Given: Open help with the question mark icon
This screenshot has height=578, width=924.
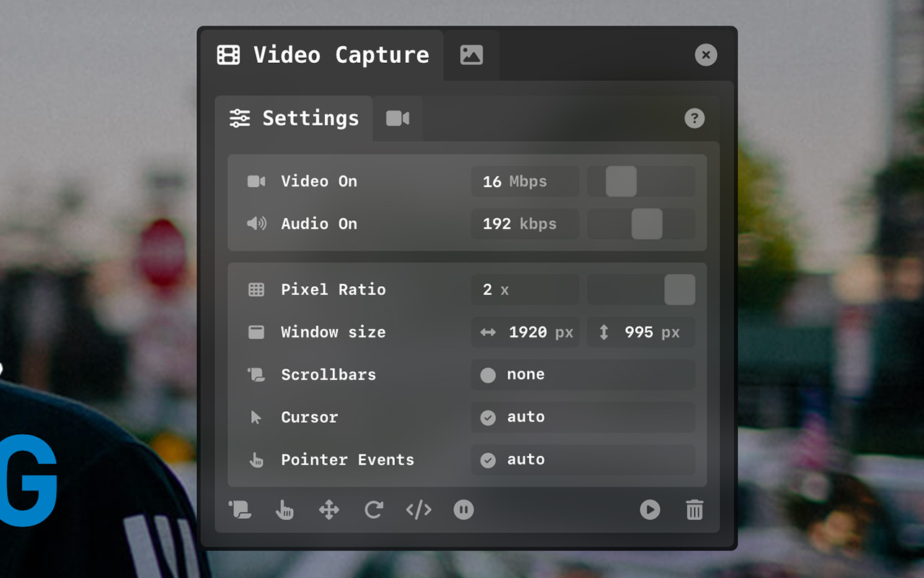Looking at the screenshot, I should pyautogui.click(x=694, y=118).
